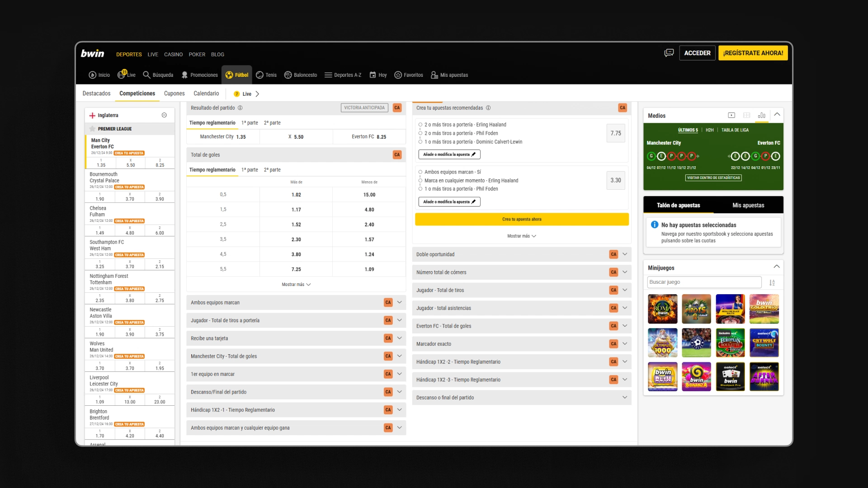
Task: Collapse Inglaterra with minus circle
Action: (164, 115)
